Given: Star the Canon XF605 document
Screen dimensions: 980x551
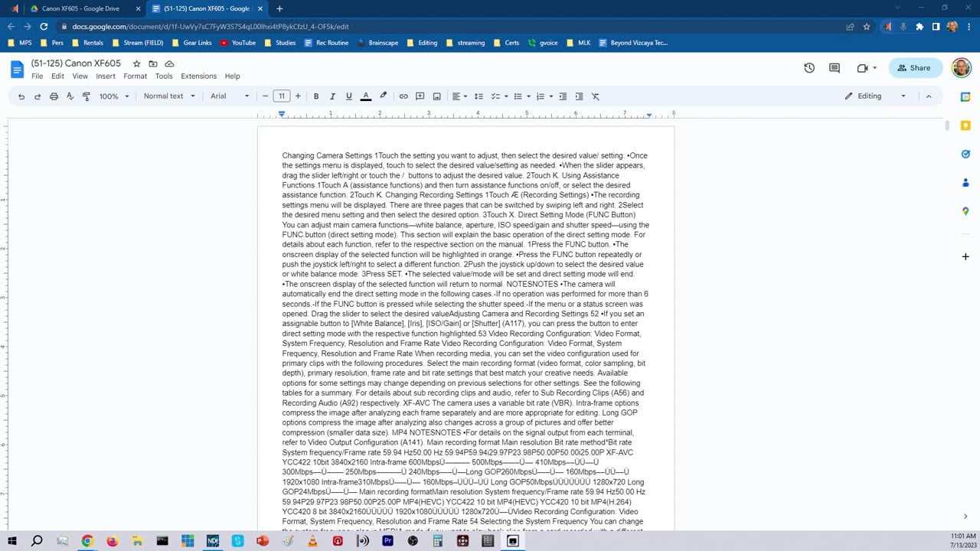Looking at the screenshot, I should 136,64.
